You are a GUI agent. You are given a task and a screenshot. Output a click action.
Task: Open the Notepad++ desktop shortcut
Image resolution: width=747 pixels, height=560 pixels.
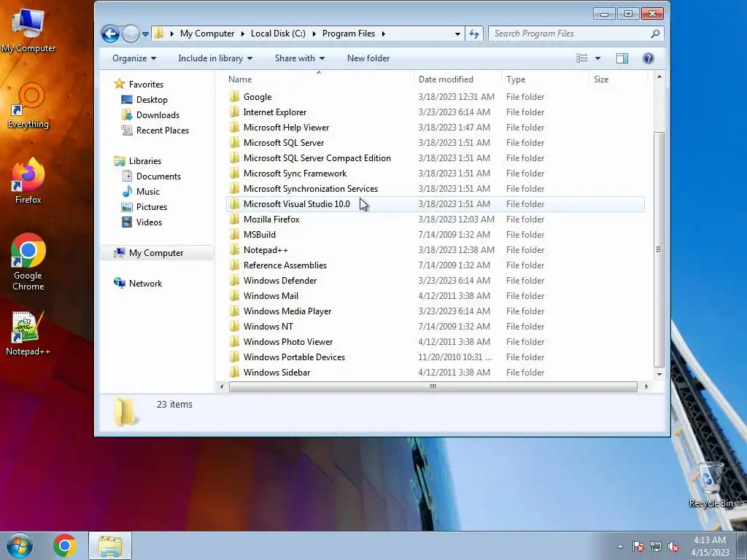point(28,333)
